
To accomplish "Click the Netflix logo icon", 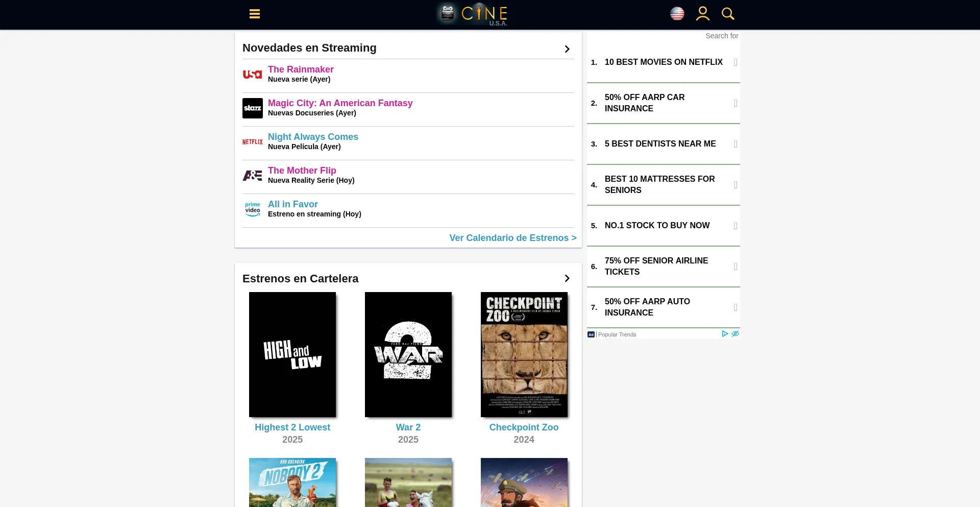I will [253, 142].
